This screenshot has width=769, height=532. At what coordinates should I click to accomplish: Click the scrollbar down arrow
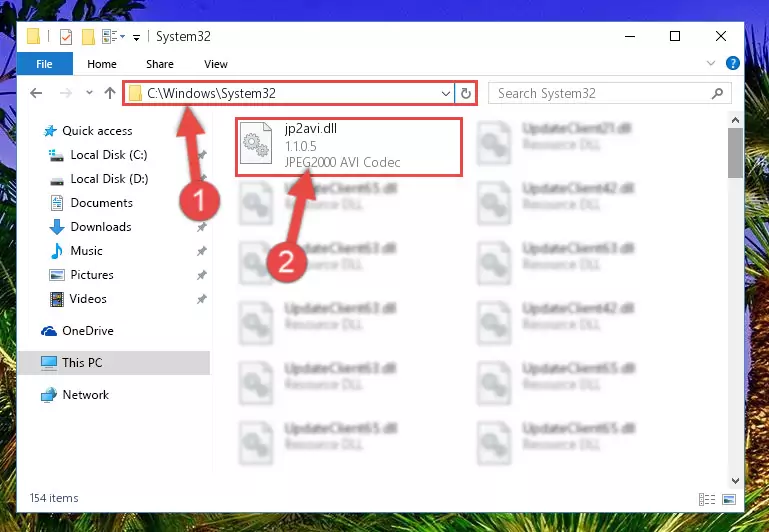(x=735, y=481)
